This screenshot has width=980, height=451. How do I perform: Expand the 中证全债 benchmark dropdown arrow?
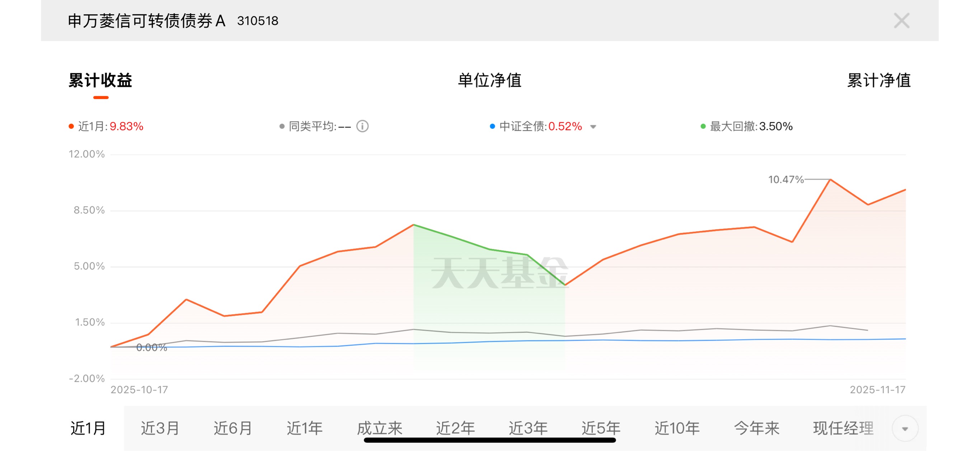coord(593,127)
